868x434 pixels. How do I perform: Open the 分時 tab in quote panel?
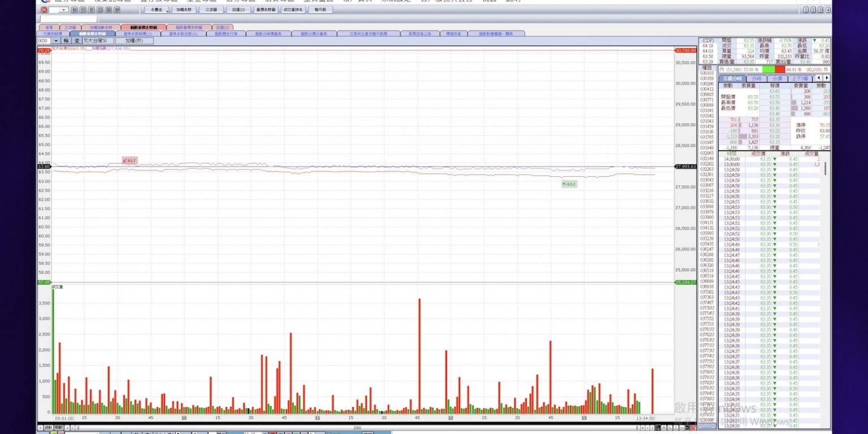click(x=757, y=79)
